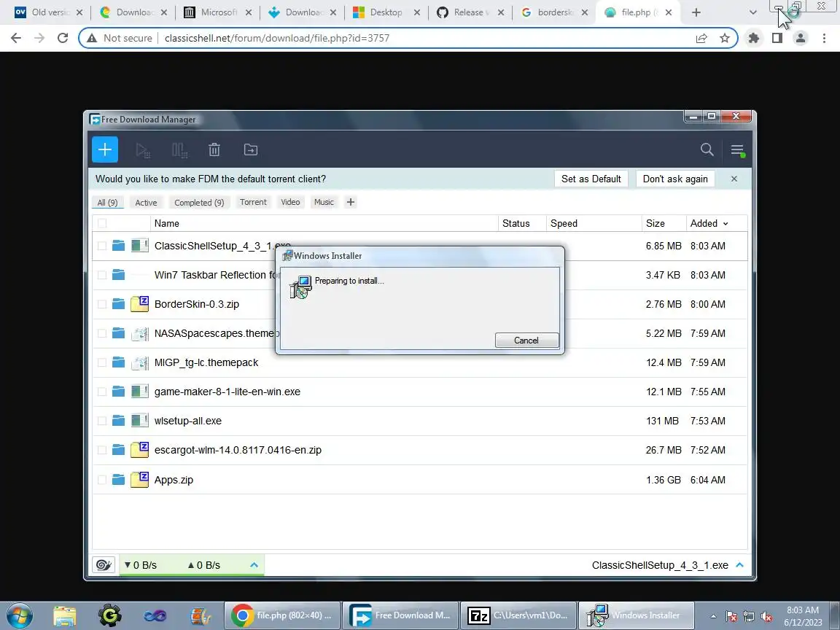Add a new filter tag with plus

point(350,202)
